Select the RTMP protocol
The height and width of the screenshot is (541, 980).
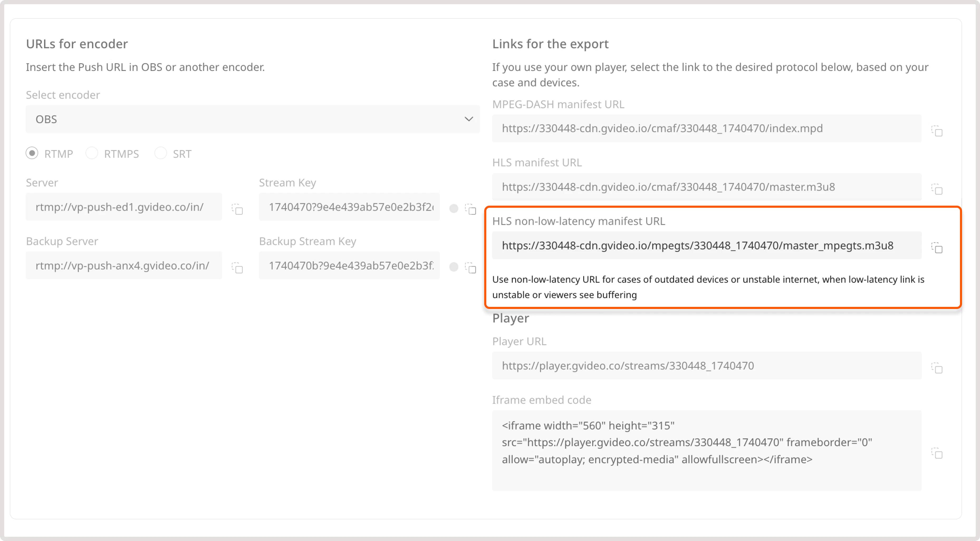click(32, 153)
